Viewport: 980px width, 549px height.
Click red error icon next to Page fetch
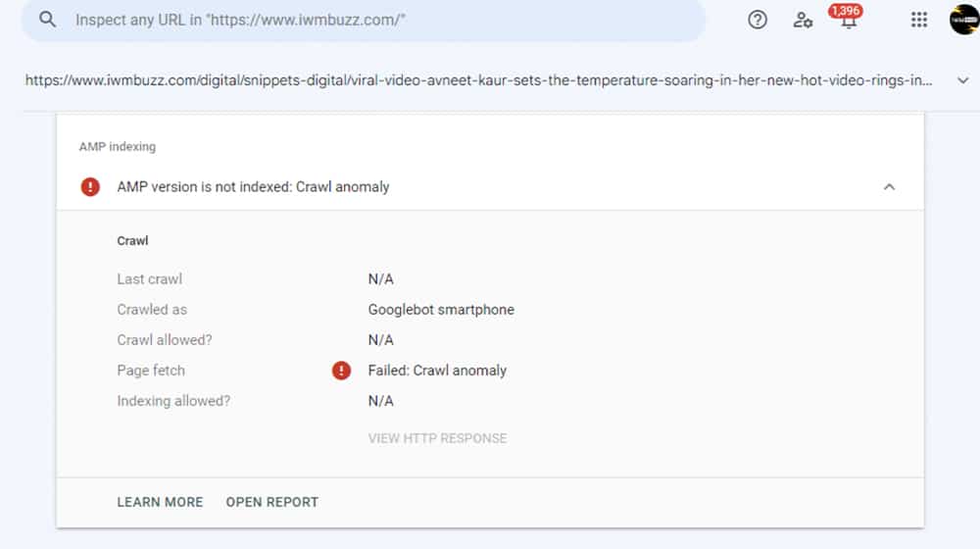pos(341,371)
